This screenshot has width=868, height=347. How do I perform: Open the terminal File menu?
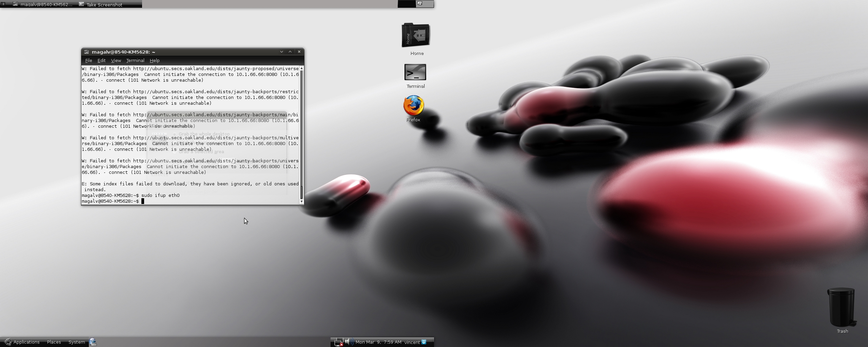point(88,61)
